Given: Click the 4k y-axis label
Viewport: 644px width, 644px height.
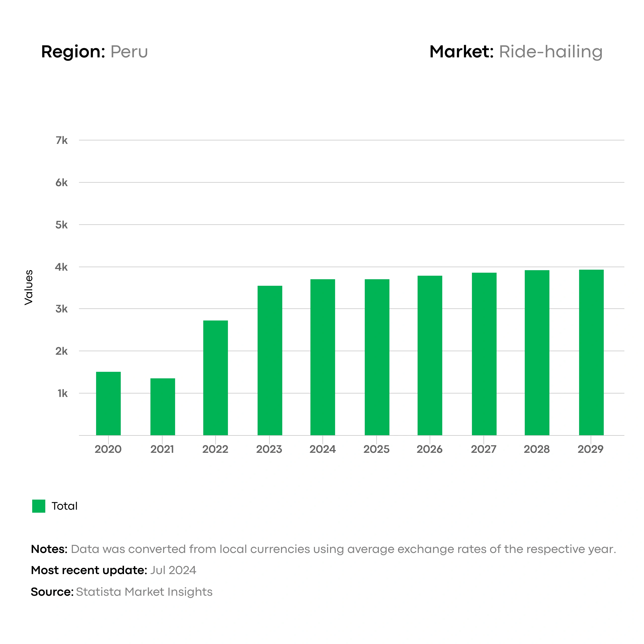Looking at the screenshot, I should point(62,267).
